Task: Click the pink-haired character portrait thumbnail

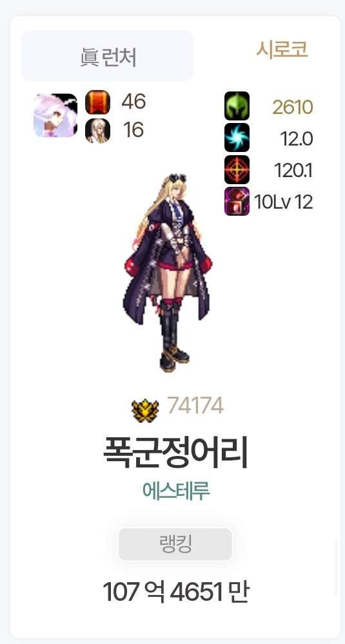Action: tap(55, 115)
